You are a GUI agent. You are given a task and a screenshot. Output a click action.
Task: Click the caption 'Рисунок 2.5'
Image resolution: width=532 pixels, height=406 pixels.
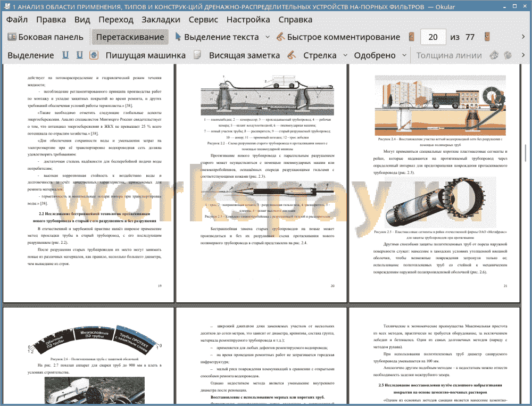tap(440, 235)
